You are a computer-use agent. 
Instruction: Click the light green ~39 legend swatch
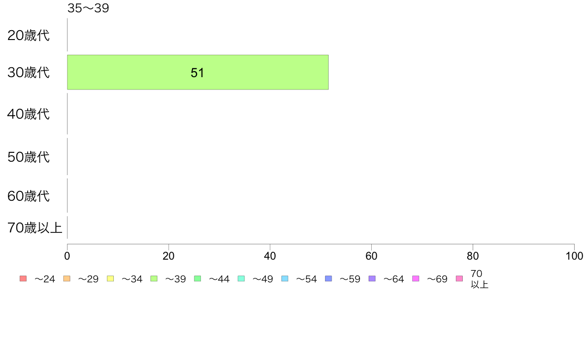pyautogui.click(x=154, y=278)
